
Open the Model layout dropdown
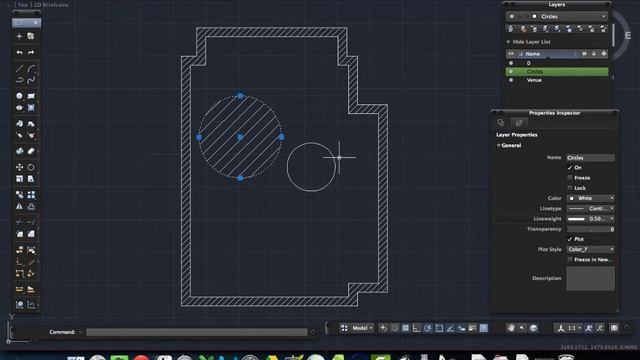click(362, 328)
